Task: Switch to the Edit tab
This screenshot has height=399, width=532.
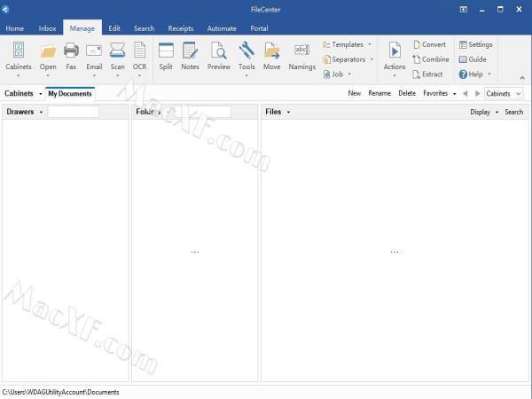Action: coord(114,28)
